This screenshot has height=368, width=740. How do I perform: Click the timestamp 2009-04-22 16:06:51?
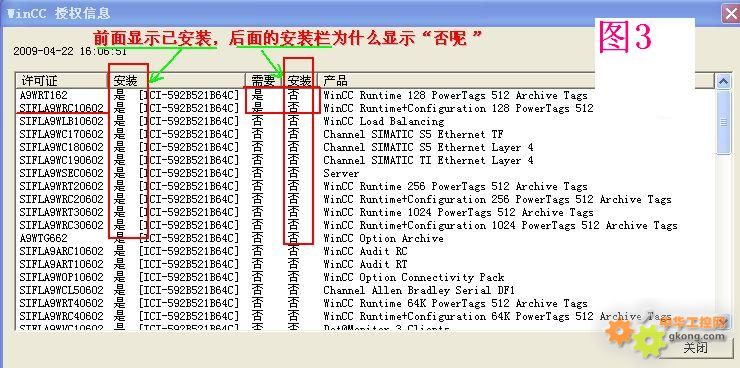point(70,51)
